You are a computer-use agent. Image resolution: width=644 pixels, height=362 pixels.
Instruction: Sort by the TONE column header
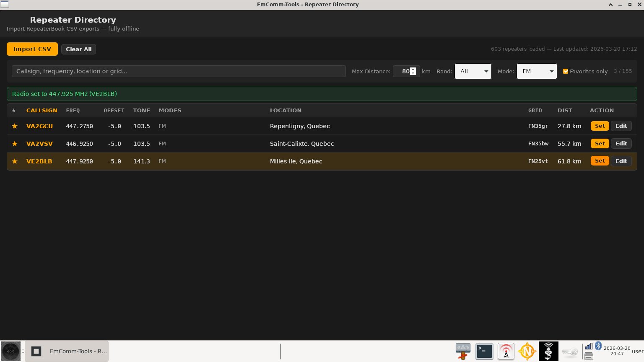[x=142, y=111]
